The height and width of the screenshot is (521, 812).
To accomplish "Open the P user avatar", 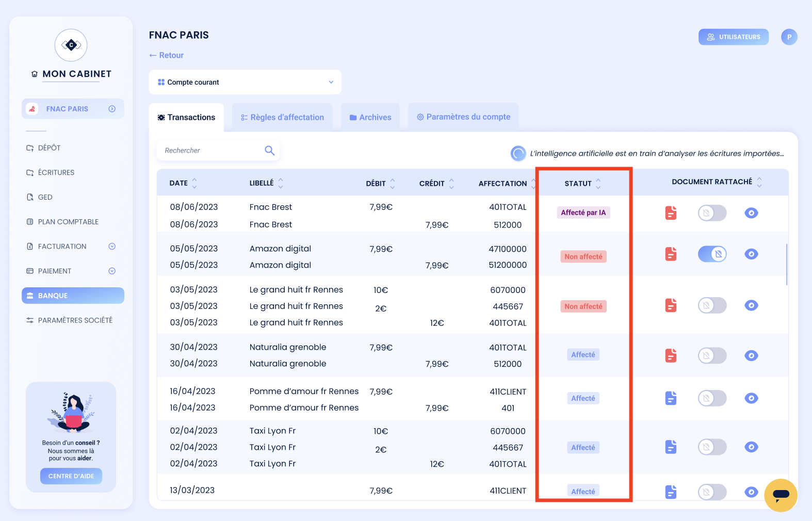I will coord(789,37).
